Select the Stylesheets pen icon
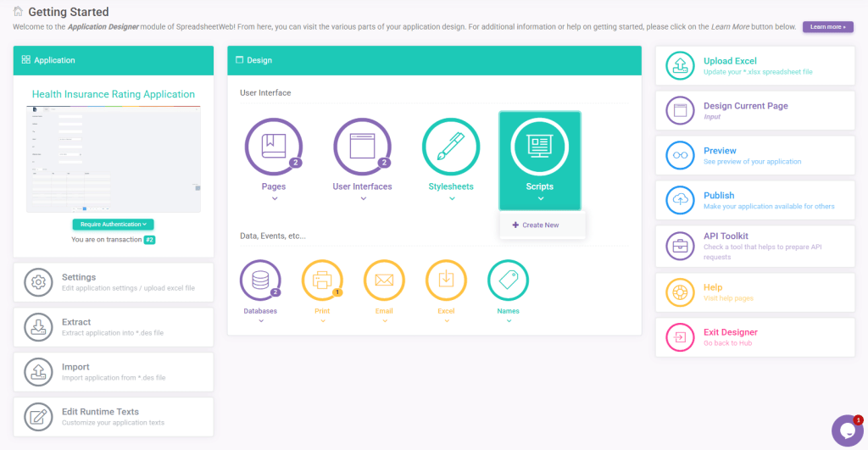Viewport: 868px width, 450px height. click(451, 147)
